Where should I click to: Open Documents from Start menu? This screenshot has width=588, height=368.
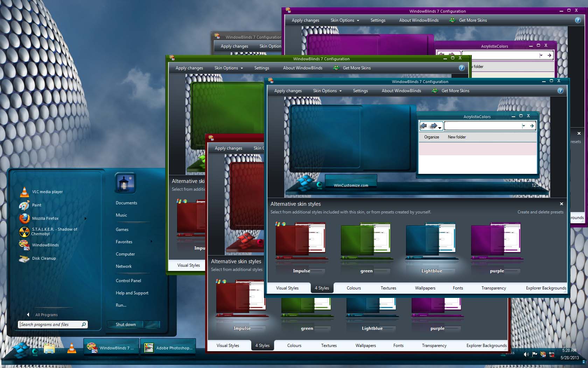tap(126, 203)
